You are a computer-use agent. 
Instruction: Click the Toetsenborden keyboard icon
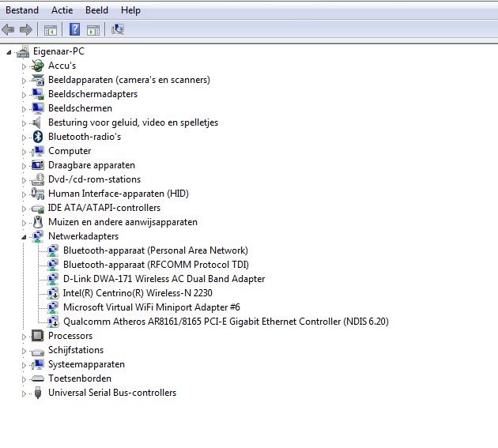point(38,378)
